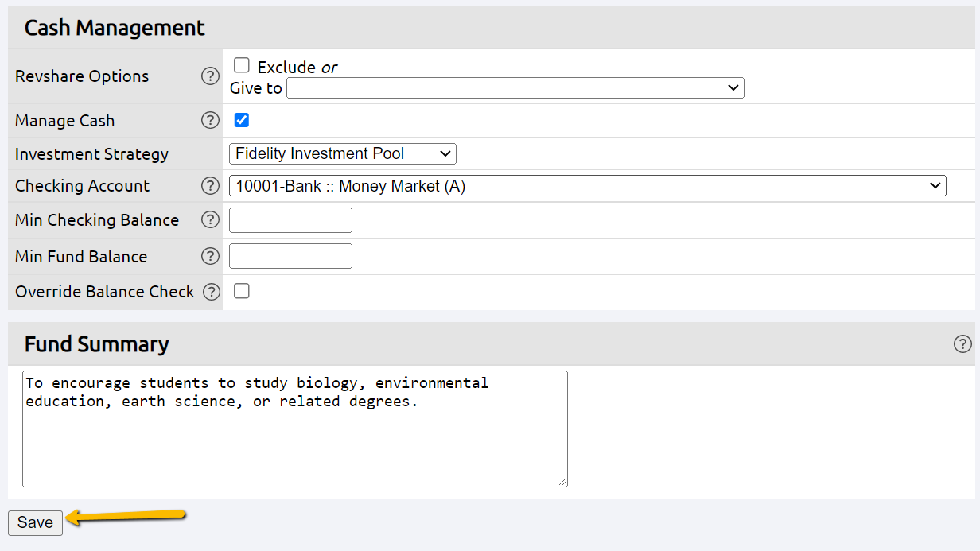The width and height of the screenshot is (980, 551).
Task: Open the Fund Summary help icon
Action: [962, 344]
